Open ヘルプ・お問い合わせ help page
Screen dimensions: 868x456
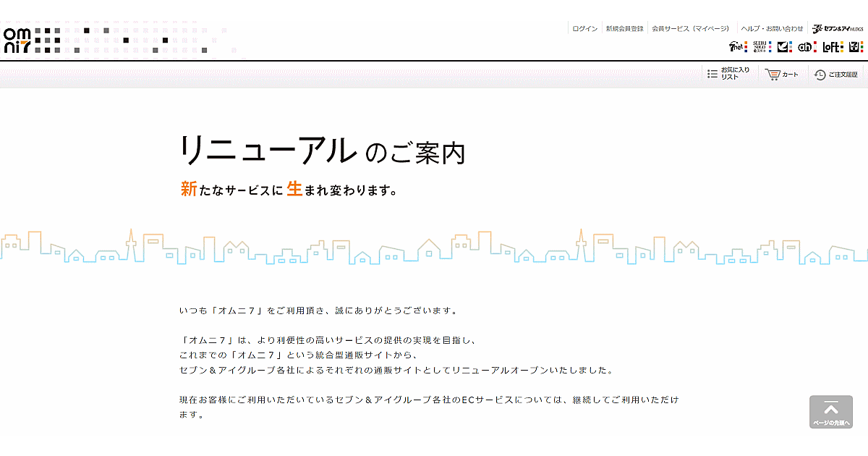772,29
